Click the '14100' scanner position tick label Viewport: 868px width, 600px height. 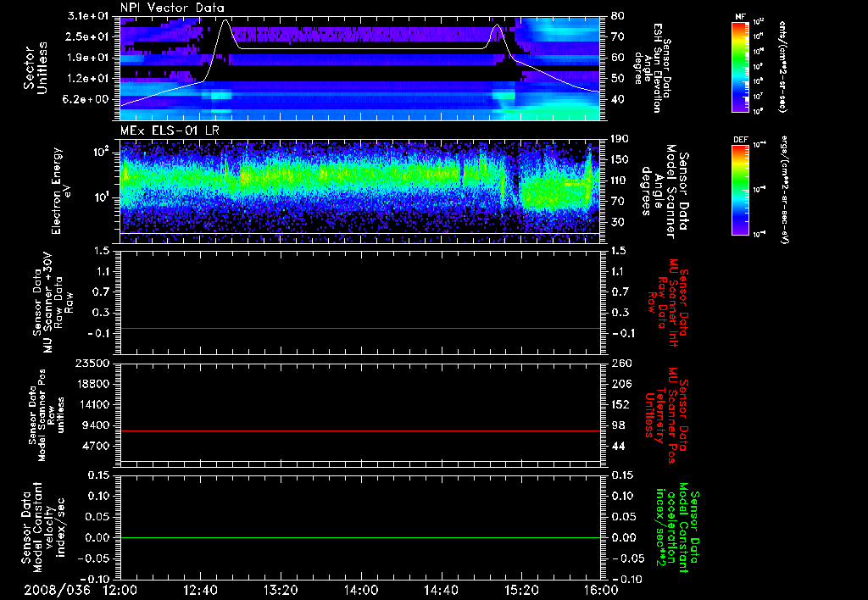94,404
